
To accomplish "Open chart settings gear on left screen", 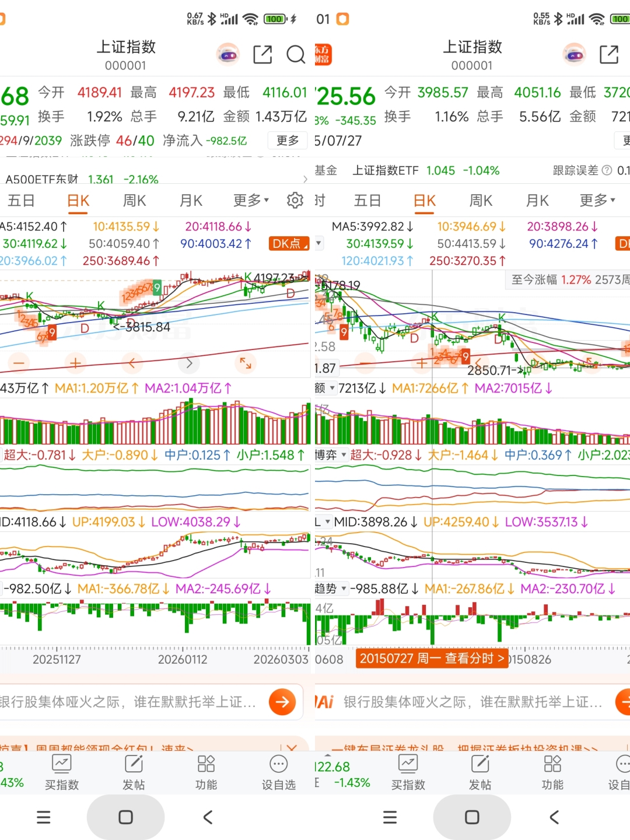I will pos(295,200).
